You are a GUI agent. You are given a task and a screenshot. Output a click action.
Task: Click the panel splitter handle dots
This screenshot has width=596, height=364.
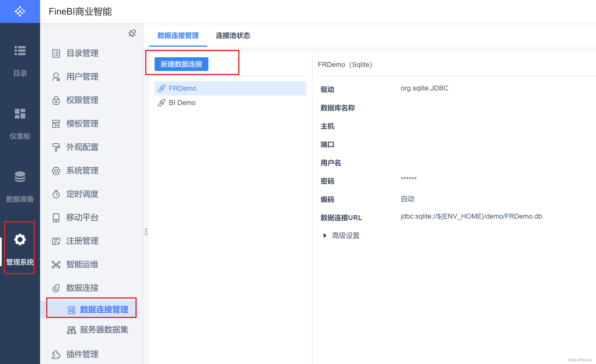click(146, 232)
